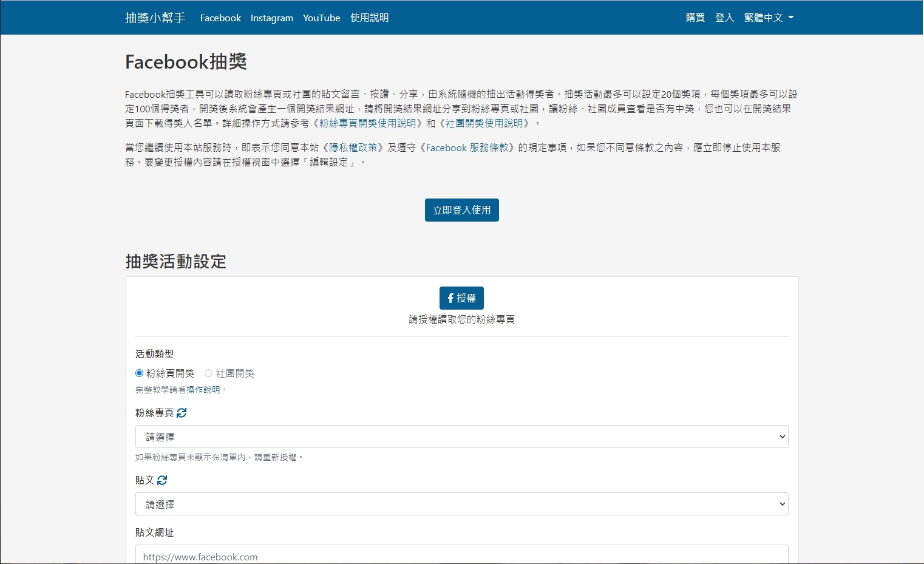
Task: Click 登入 in the top bar
Action: coord(724,18)
